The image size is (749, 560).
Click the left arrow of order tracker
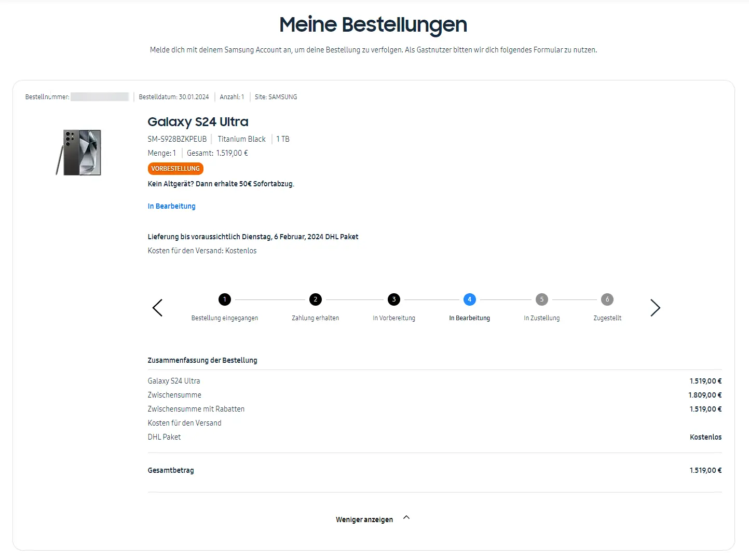[x=157, y=308]
